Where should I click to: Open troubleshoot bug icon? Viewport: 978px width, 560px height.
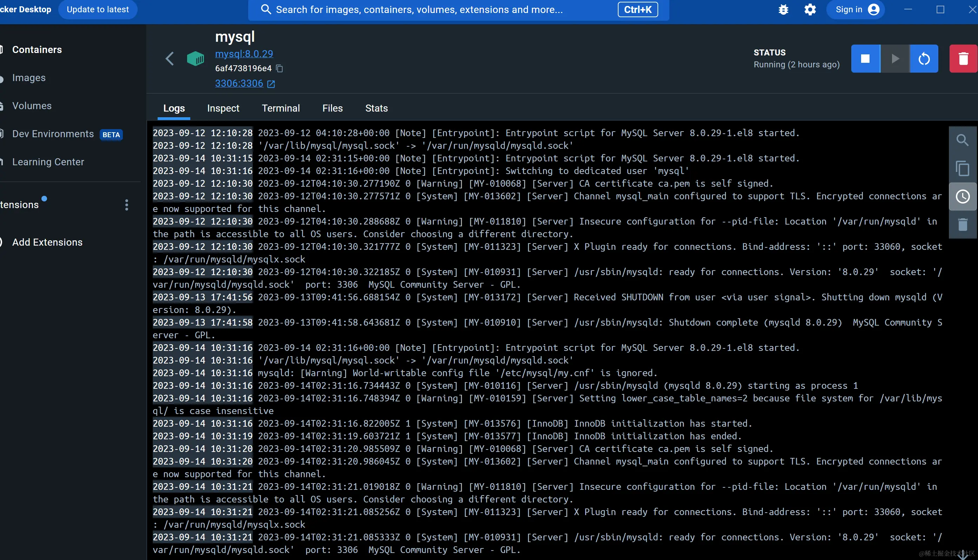783,9
